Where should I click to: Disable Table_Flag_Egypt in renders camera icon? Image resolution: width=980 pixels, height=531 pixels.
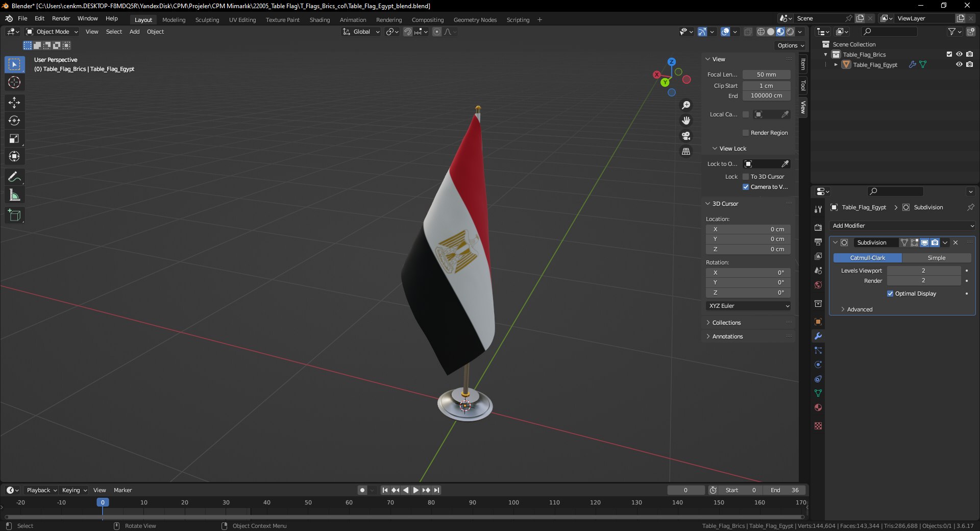[x=969, y=64]
